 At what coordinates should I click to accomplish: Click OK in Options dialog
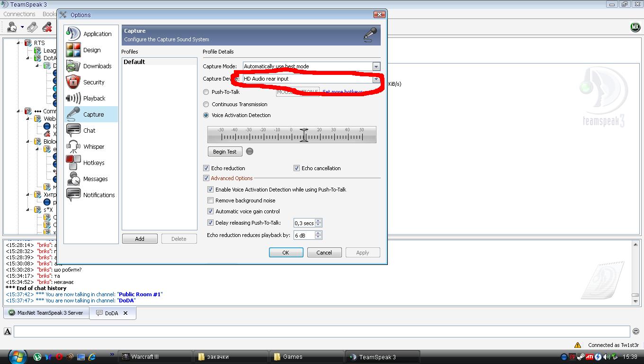(286, 253)
